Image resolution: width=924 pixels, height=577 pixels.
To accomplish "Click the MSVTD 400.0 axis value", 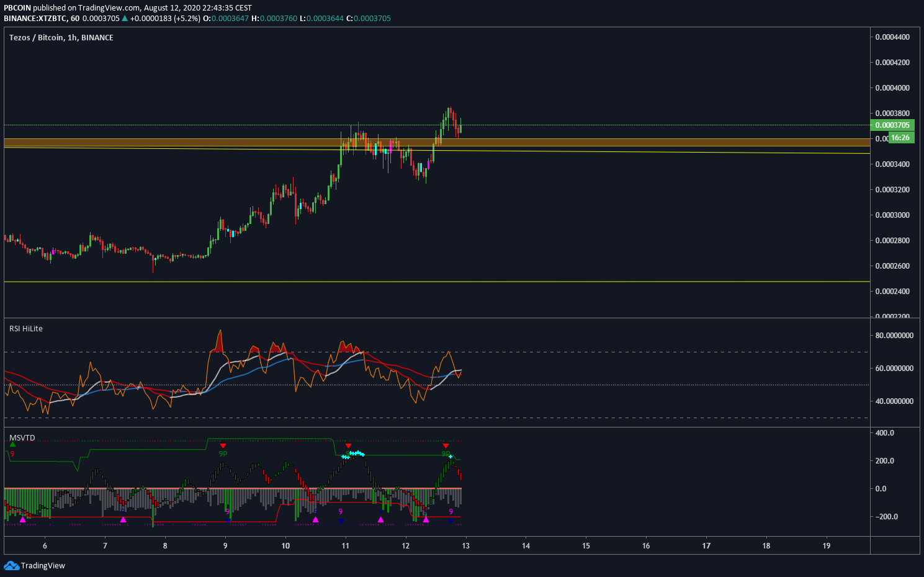I will pyautogui.click(x=884, y=433).
